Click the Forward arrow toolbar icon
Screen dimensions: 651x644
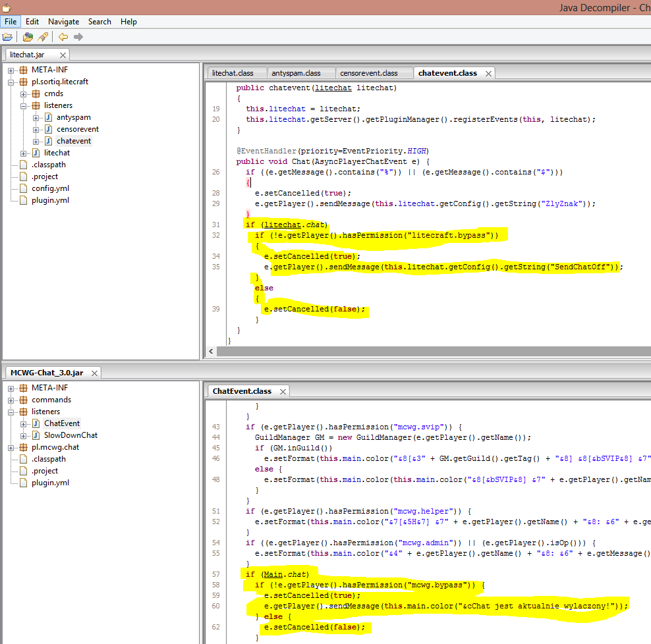click(78, 37)
